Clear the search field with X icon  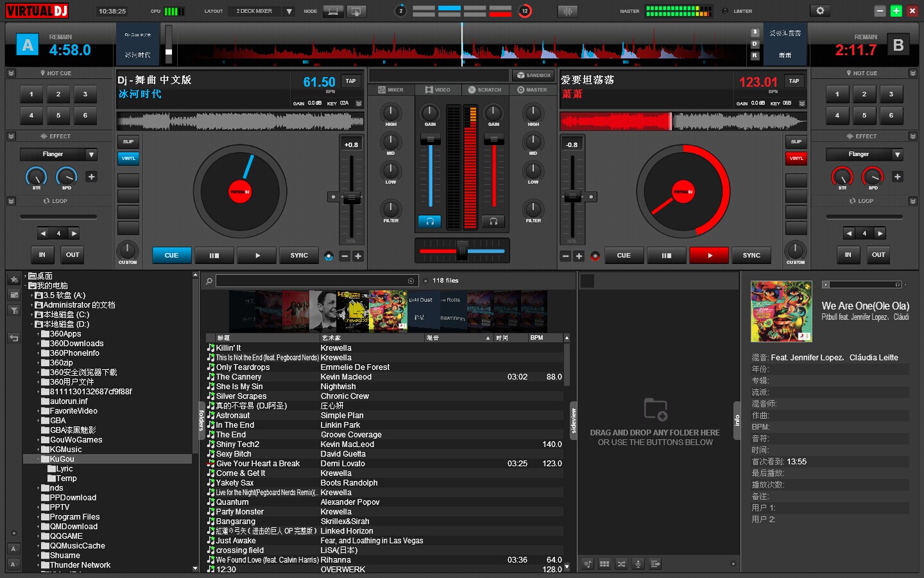411,281
